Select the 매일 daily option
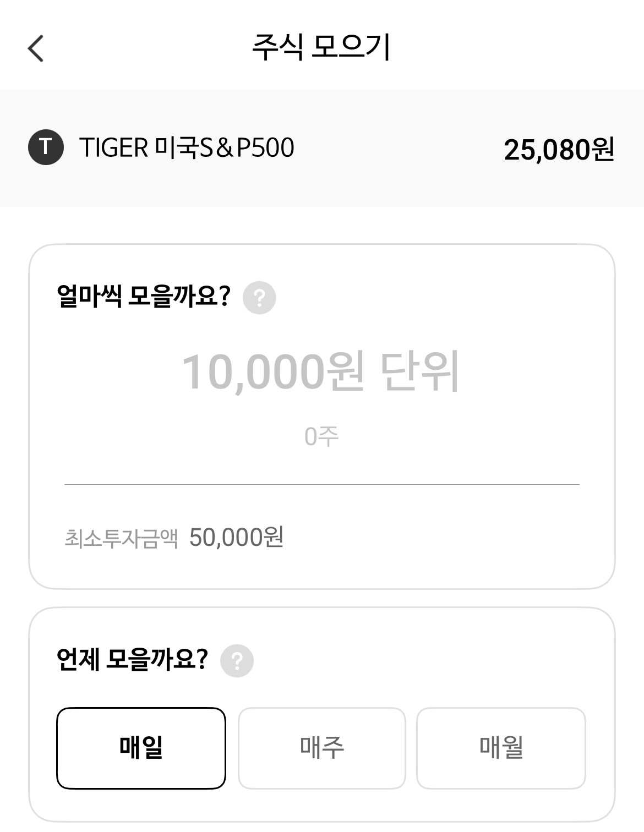 pyautogui.click(x=141, y=748)
